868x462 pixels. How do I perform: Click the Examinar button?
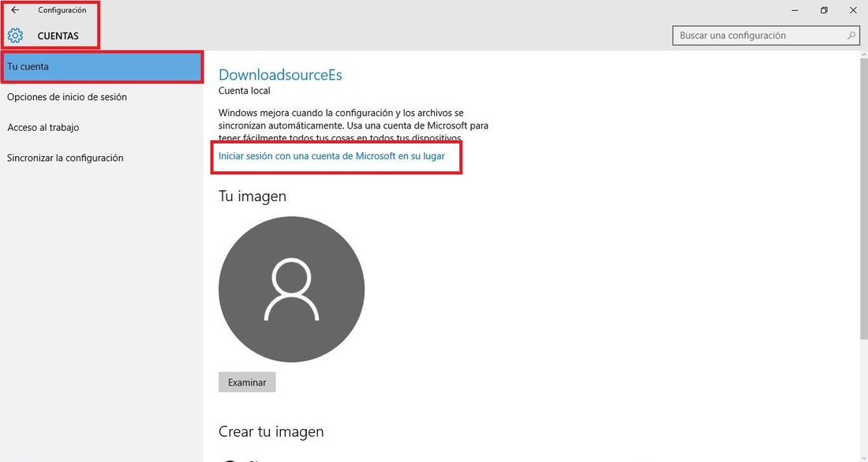247,382
